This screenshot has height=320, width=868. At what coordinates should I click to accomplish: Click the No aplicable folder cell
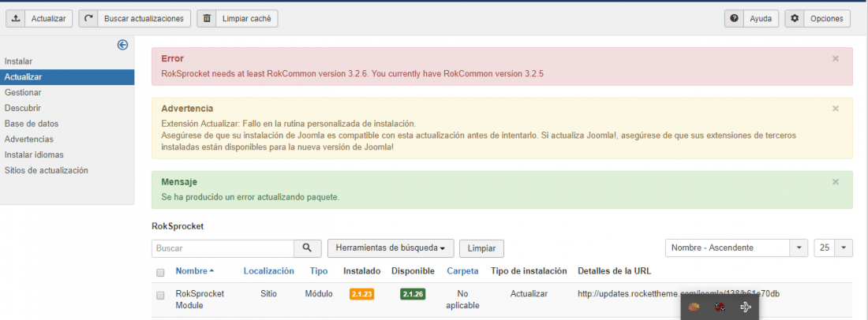click(462, 299)
